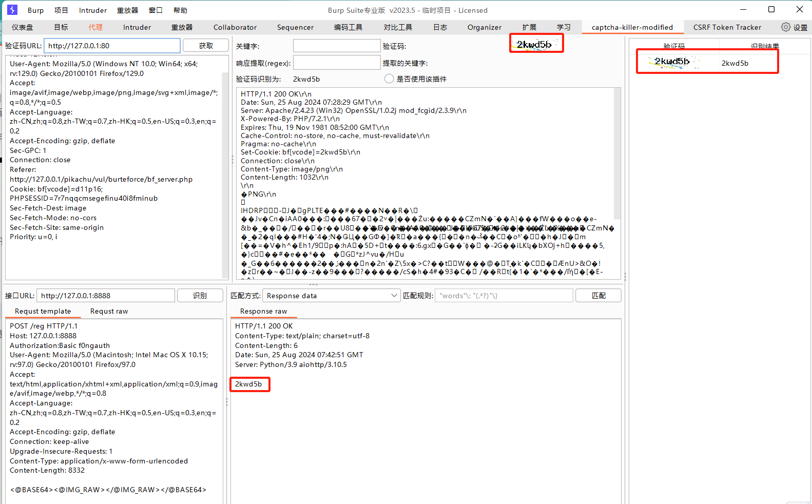Switch to the Collaborator tab
The width and height of the screenshot is (812, 504).
coord(235,27)
